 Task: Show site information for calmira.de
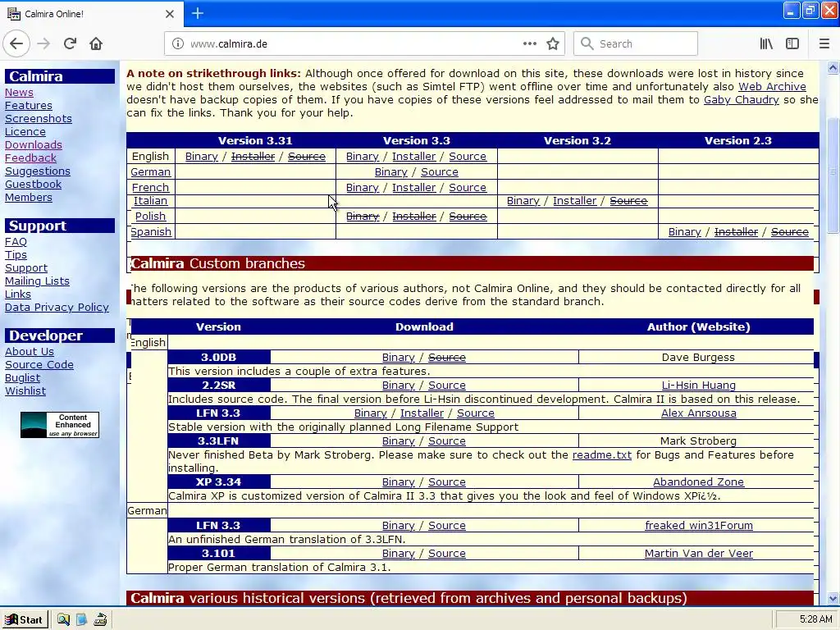coord(178,44)
